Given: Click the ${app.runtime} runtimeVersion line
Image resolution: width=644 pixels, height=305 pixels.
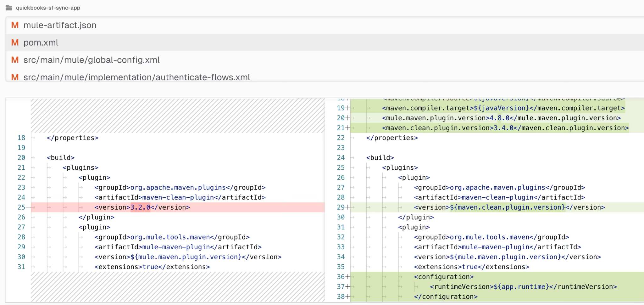Looking at the screenshot, I should coord(523,287).
